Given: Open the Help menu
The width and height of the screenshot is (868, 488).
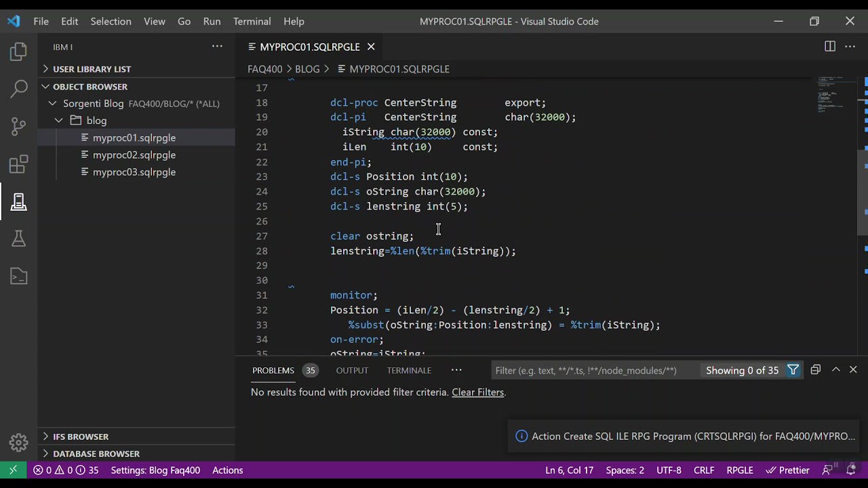Looking at the screenshot, I should coord(294,21).
